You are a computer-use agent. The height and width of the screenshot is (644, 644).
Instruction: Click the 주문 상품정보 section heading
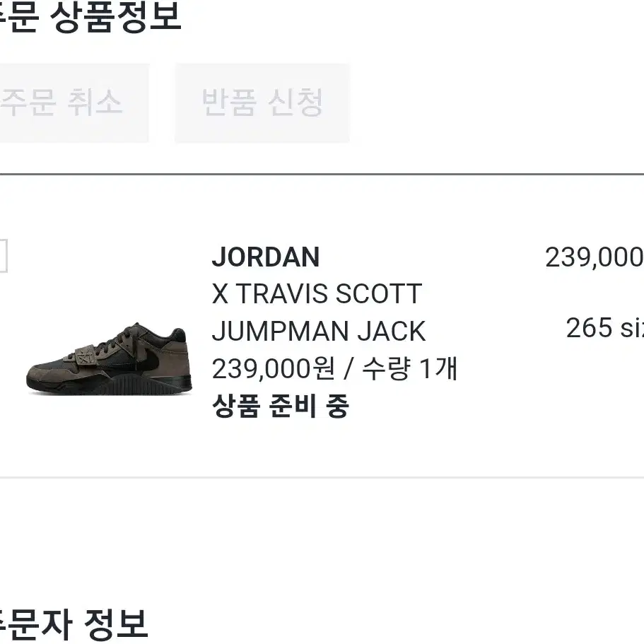(90, 17)
